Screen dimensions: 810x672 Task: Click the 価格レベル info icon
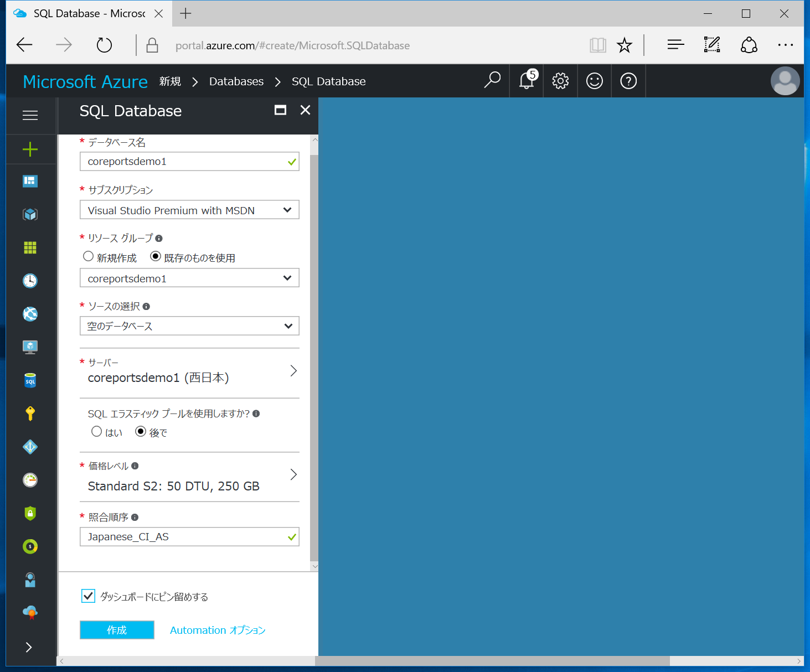(135, 466)
